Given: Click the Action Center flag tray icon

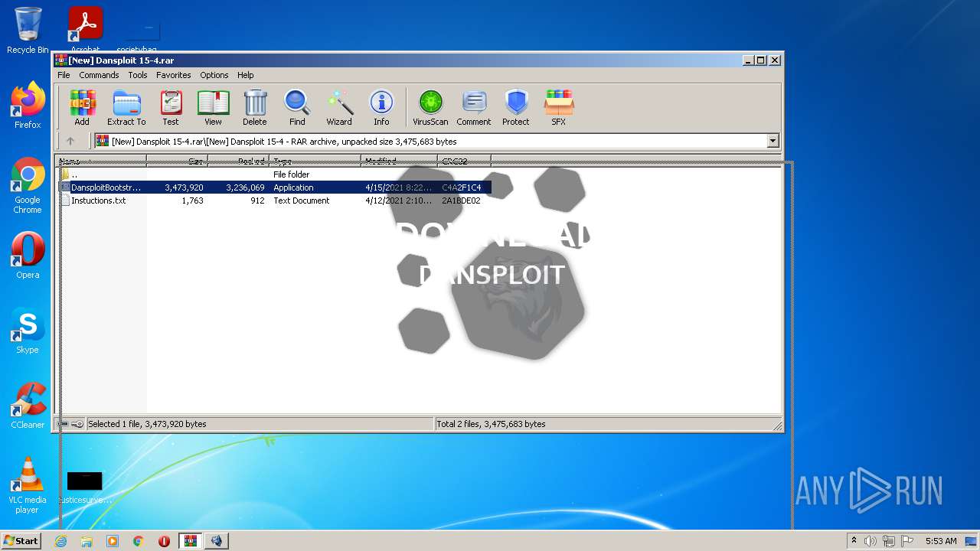Looking at the screenshot, I should click(907, 541).
